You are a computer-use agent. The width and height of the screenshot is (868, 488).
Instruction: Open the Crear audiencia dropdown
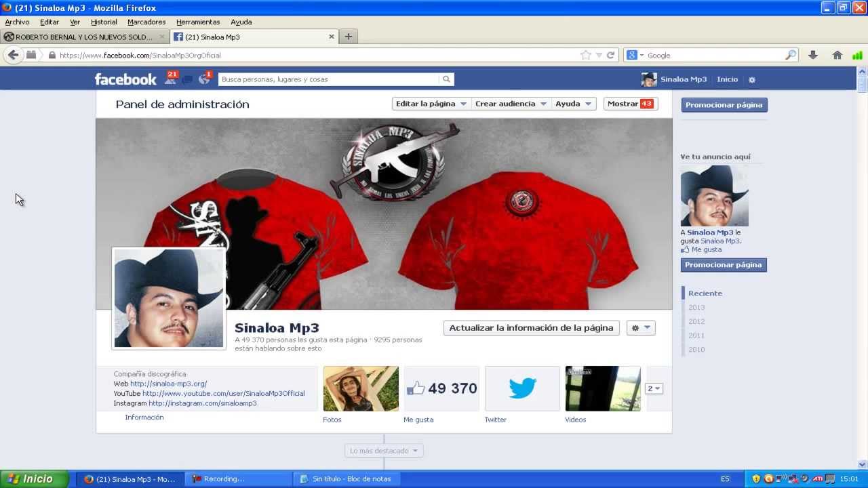[511, 104]
